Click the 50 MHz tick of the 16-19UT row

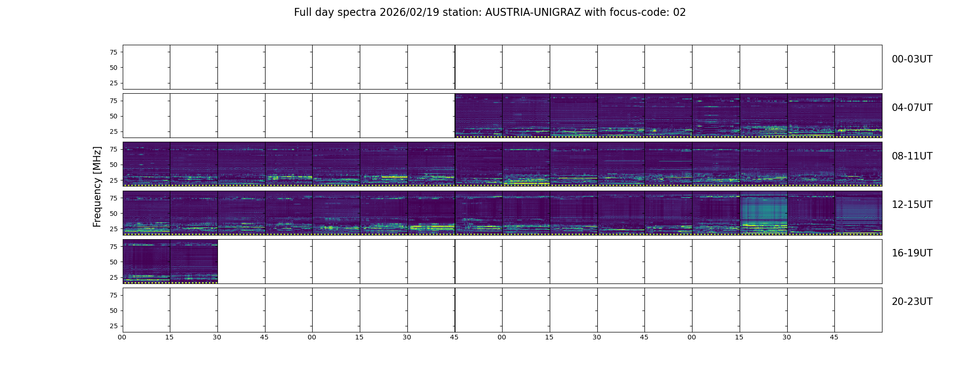coord(113,262)
